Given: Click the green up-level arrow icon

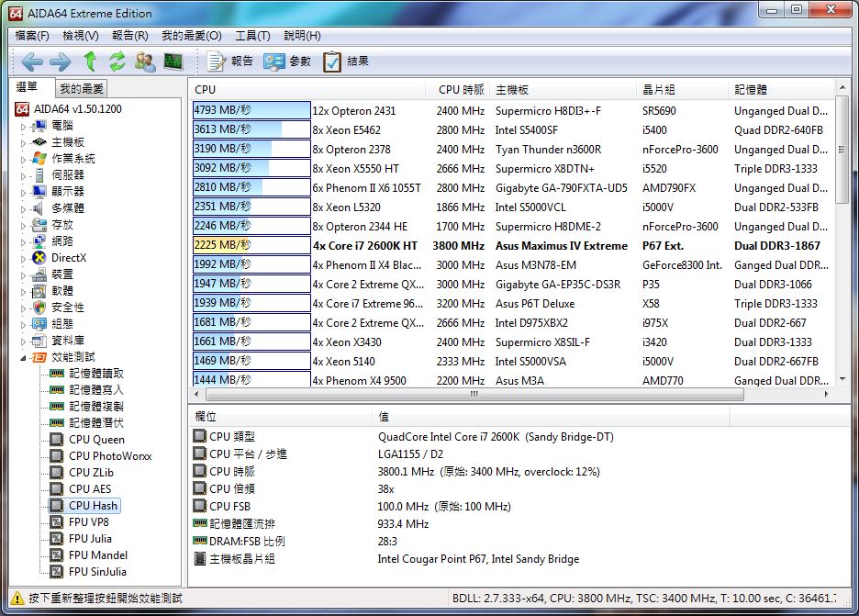Looking at the screenshot, I should tap(90, 62).
